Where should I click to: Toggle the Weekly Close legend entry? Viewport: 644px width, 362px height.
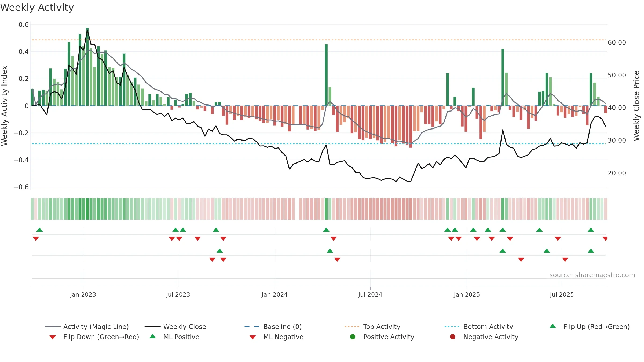pyautogui.click(x=175, y=327)
